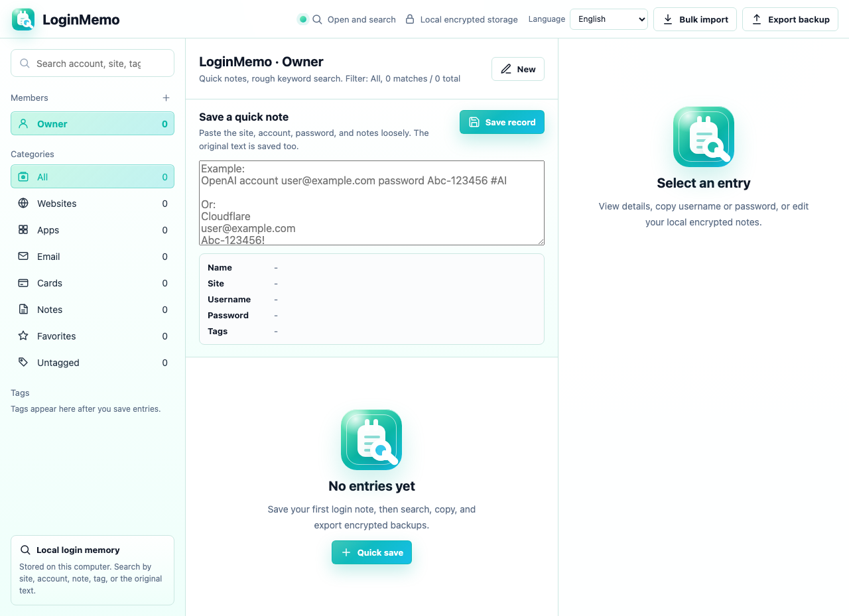Click the Username row in parsed preview

tap(371, 299)
